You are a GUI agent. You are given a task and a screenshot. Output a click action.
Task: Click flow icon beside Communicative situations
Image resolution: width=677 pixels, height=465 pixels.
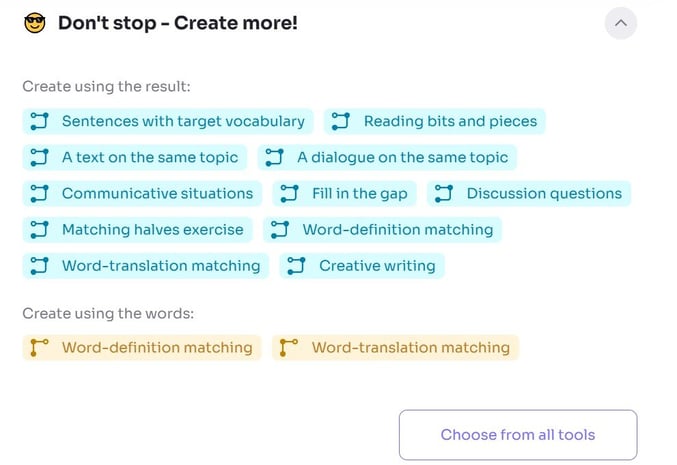[39, 193]
